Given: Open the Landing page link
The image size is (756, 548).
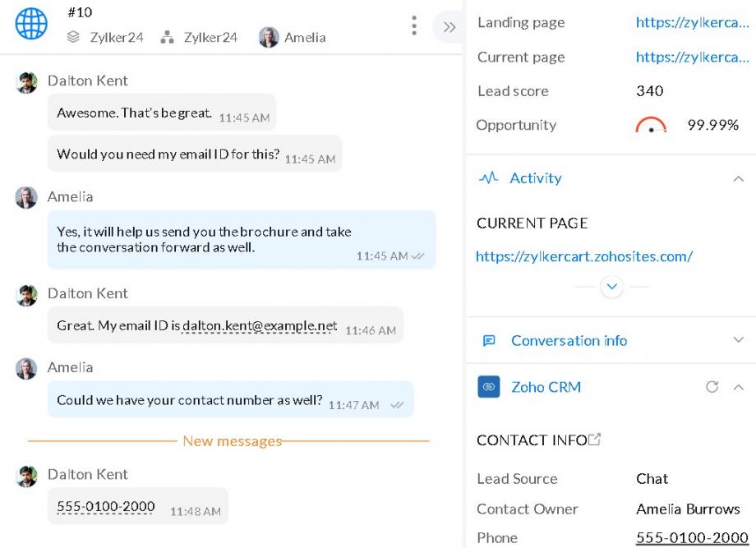Looking at the screenshot, I should 693,23.
